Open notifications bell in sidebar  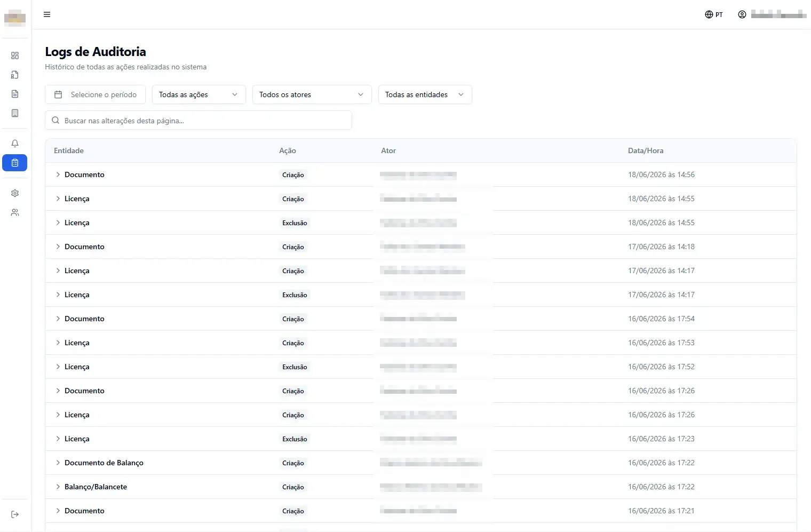coord(15,144)
